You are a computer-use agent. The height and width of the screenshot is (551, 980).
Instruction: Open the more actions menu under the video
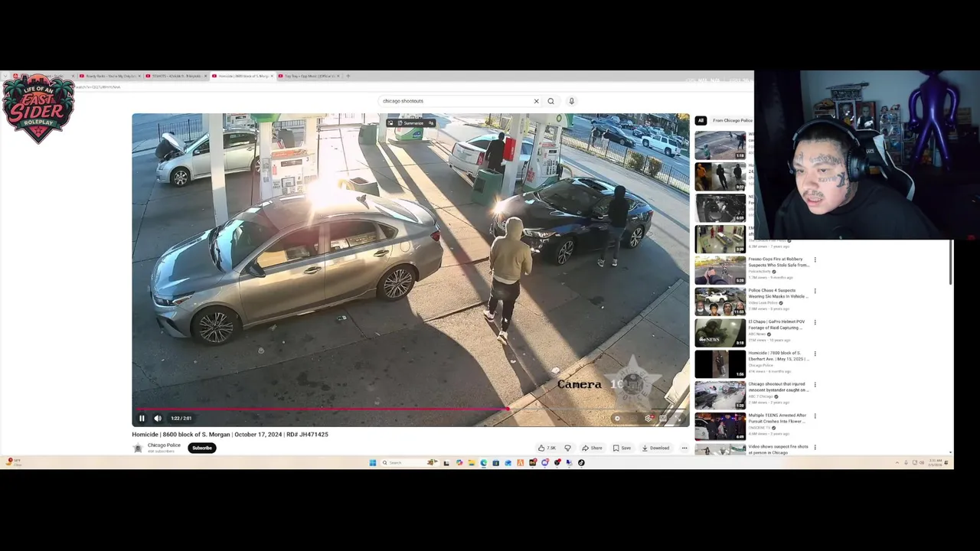click(684, 448)
